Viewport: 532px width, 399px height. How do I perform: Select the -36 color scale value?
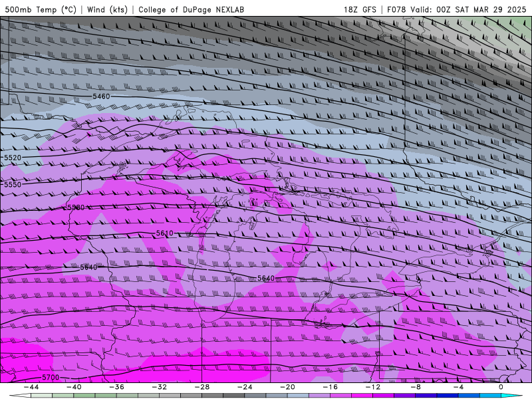click(117, 387)
